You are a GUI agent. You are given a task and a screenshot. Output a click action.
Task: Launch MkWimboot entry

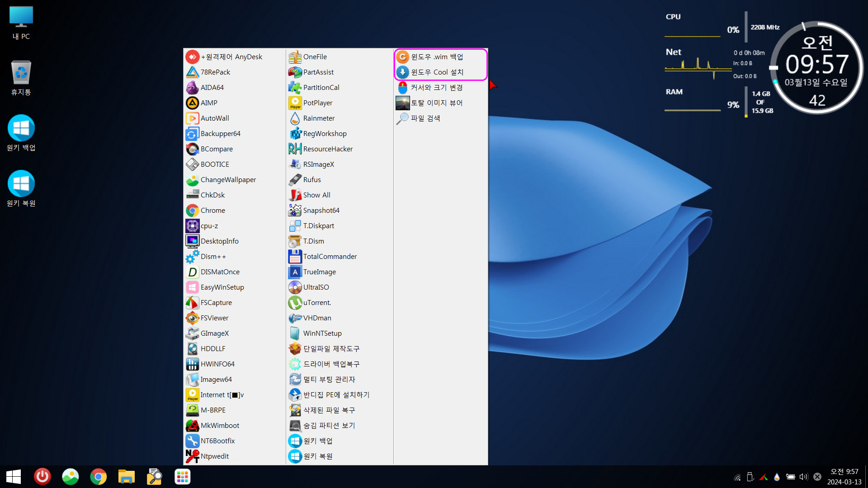234,425
